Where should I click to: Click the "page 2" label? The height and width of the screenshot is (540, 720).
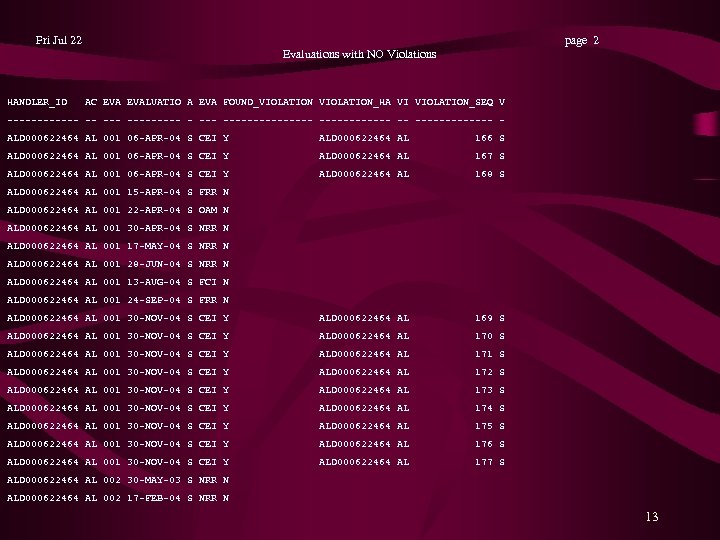pos(582,41)
